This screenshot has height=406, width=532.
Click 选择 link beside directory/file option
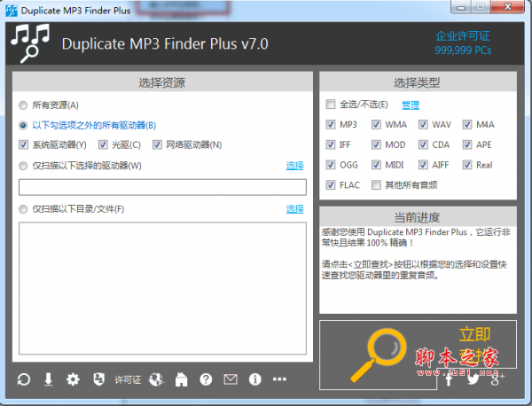coord(295,209)
